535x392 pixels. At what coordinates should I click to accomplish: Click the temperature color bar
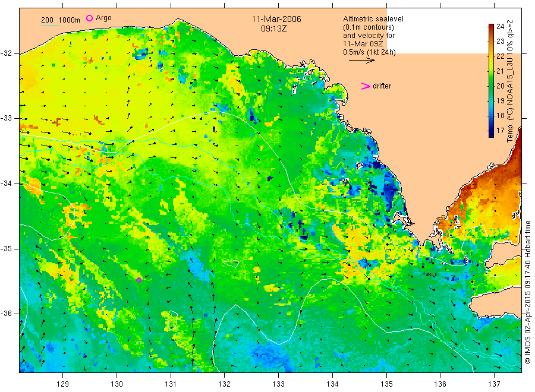tap(491, 80)
